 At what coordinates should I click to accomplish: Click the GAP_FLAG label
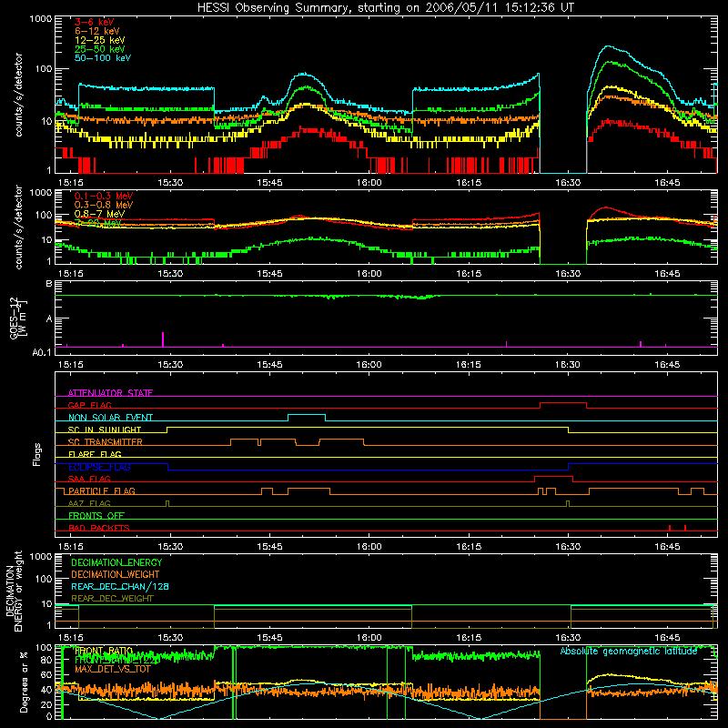(89, 405)
